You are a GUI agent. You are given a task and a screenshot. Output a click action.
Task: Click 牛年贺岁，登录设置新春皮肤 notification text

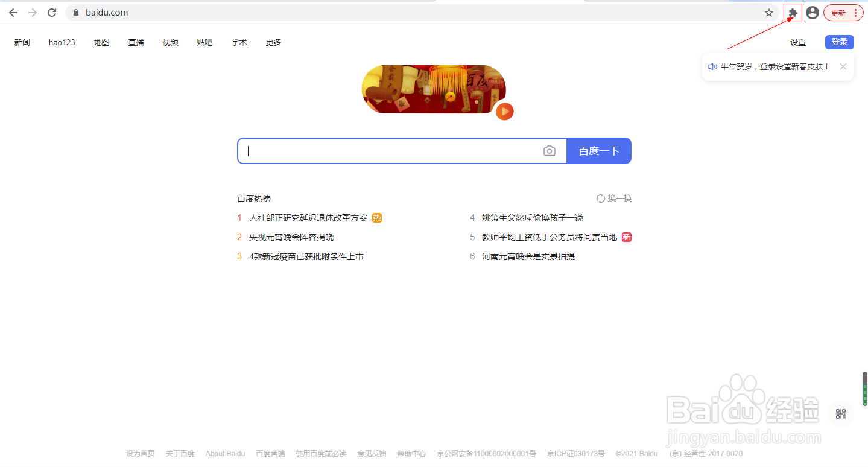coord(776,67)
